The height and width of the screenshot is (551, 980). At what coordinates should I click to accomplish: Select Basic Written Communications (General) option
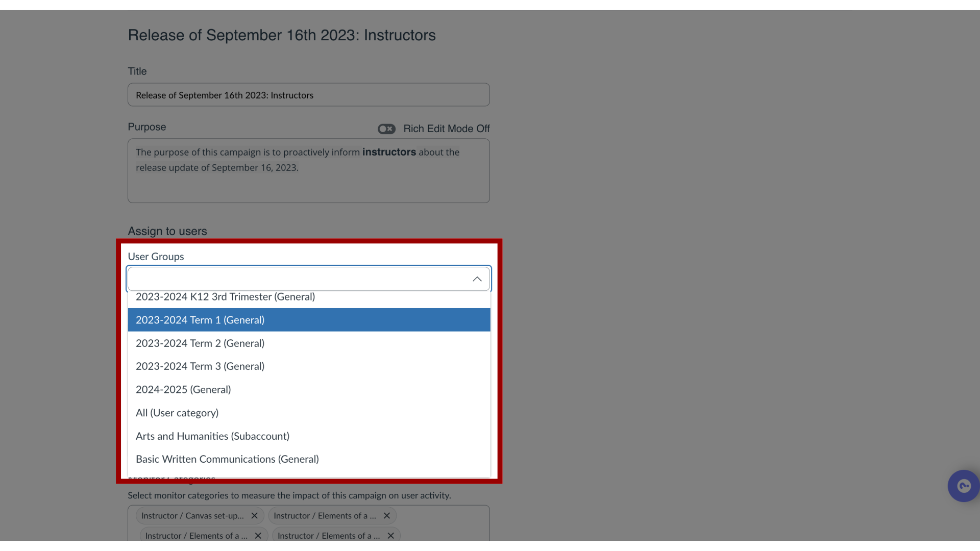(228, 459)
